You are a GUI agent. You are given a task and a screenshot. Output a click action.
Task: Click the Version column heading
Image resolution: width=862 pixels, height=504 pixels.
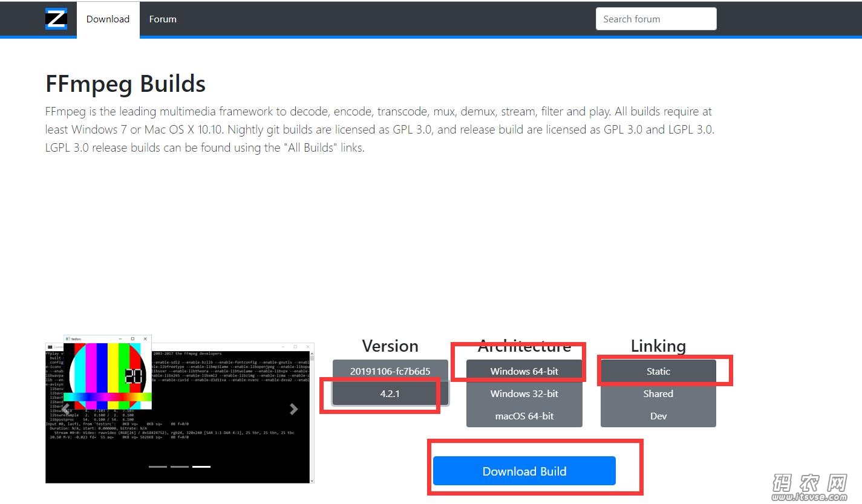(x=390, y=346)
